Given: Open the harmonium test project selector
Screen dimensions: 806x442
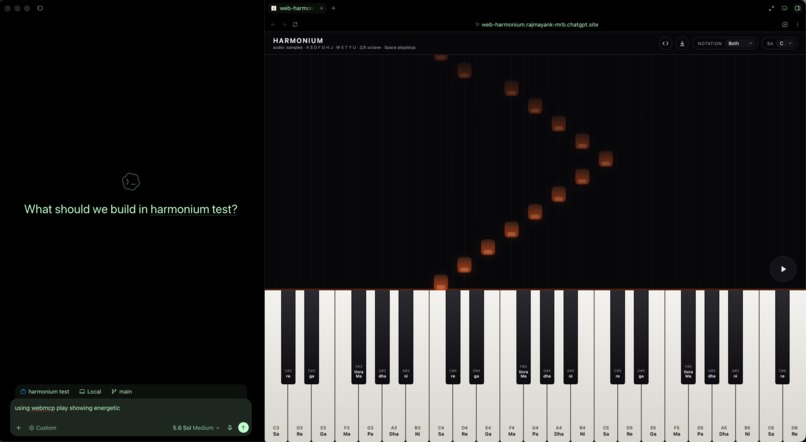Looking at the screenshot, I should 45,392.
